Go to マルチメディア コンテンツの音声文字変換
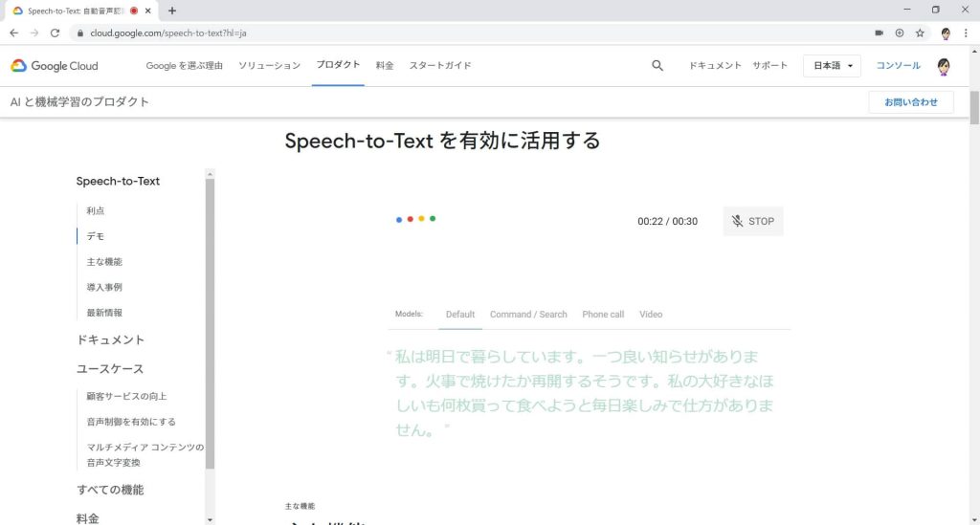Image resolution: width=980 pixels, height=525 pixels. point(145,455)
